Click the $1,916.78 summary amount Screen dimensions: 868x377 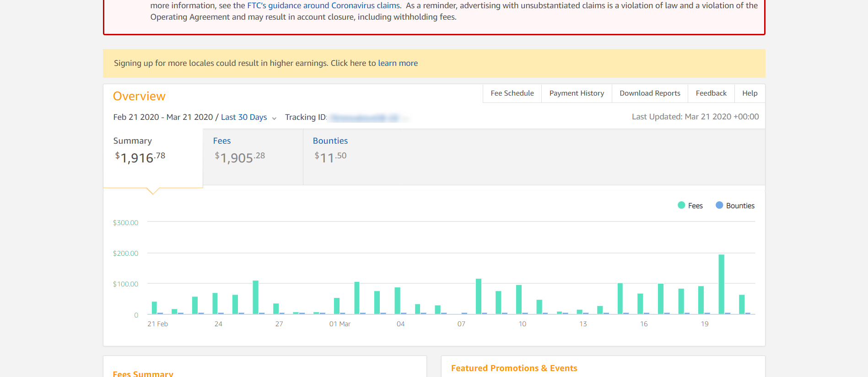(x=140, y=157)
